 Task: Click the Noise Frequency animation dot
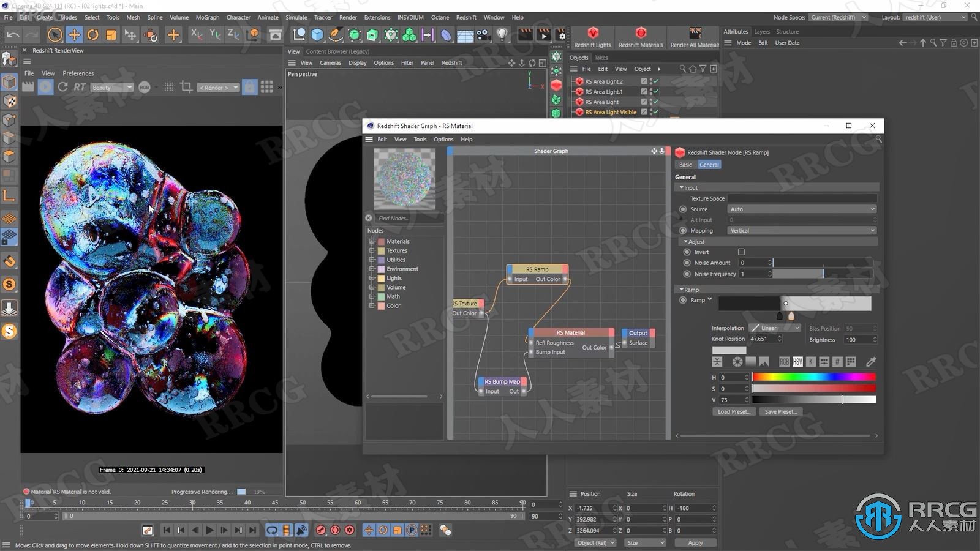[x=687, y=274]
